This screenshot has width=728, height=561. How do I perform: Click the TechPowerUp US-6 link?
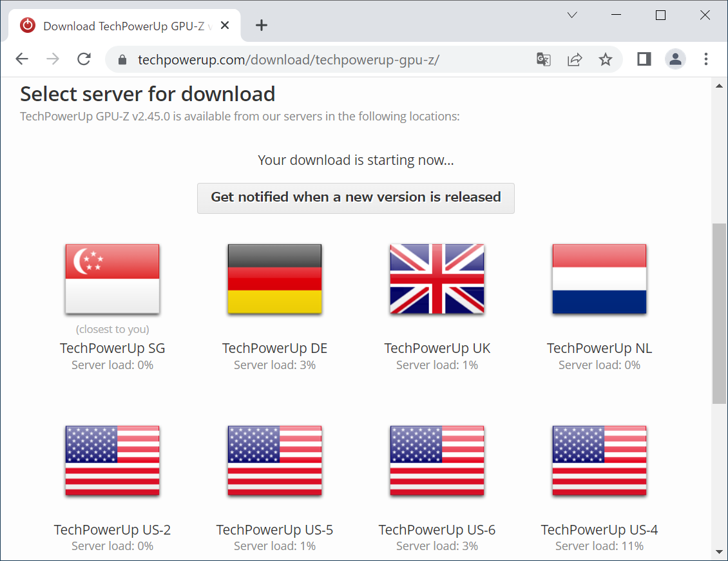(437, 529)
